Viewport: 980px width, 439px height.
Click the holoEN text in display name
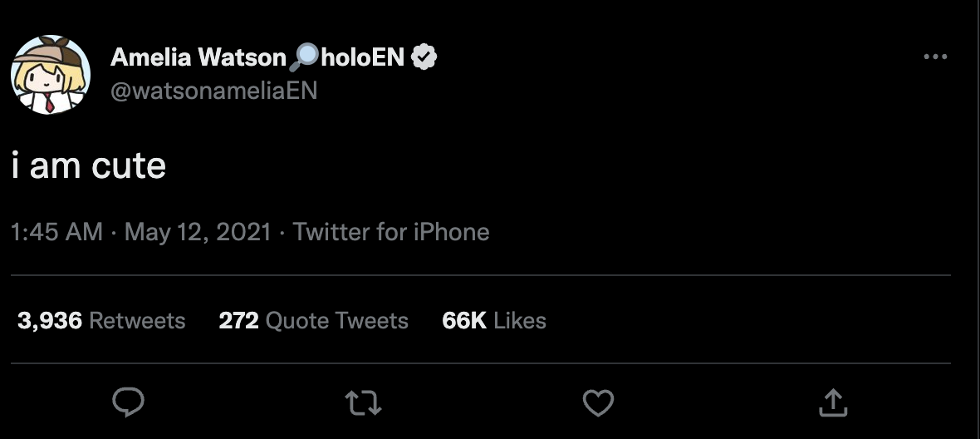pos(362,57)
